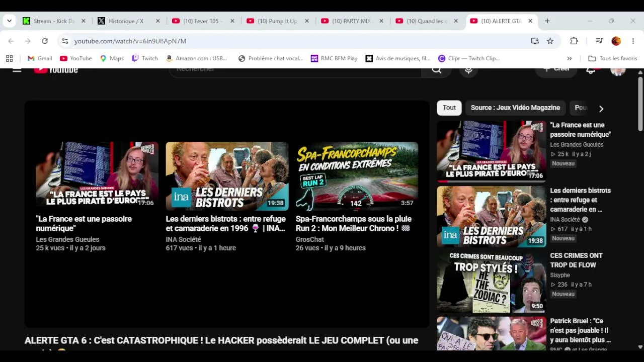Close the ALERTE GTA tab

[530, 21]
